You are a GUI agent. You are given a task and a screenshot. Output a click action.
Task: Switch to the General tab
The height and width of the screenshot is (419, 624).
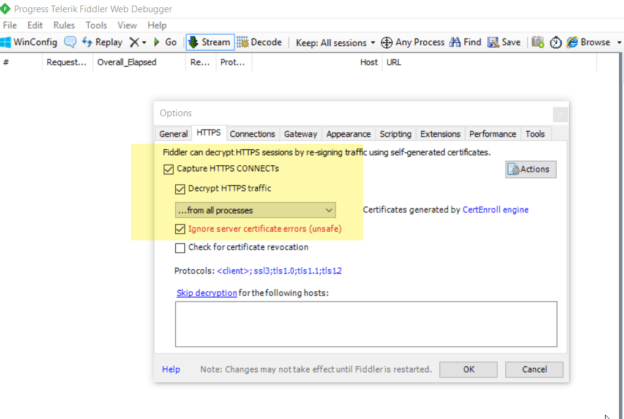174,134
